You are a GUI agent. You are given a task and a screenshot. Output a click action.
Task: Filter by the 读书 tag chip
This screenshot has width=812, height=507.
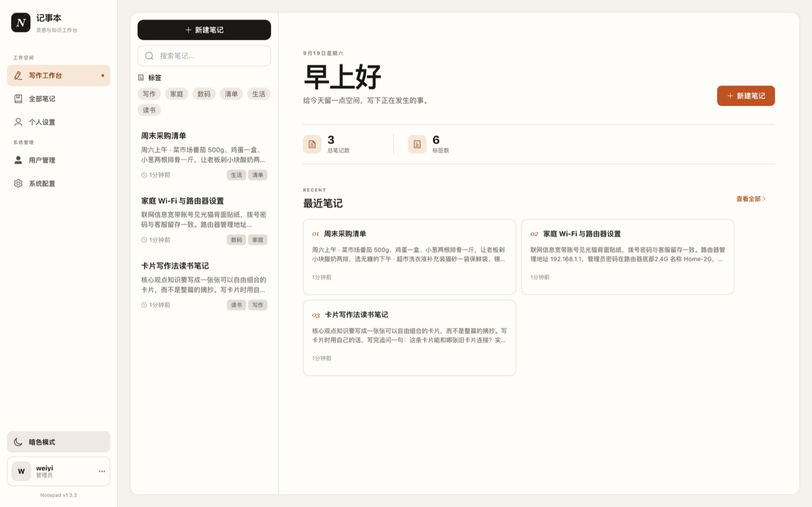[149, 110]
